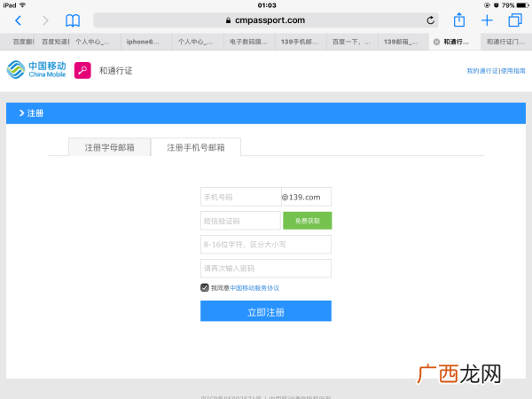This screenshot has width=532, height=399.
Task: Click the 和通行证 title text
Action: tap(115, 71)
